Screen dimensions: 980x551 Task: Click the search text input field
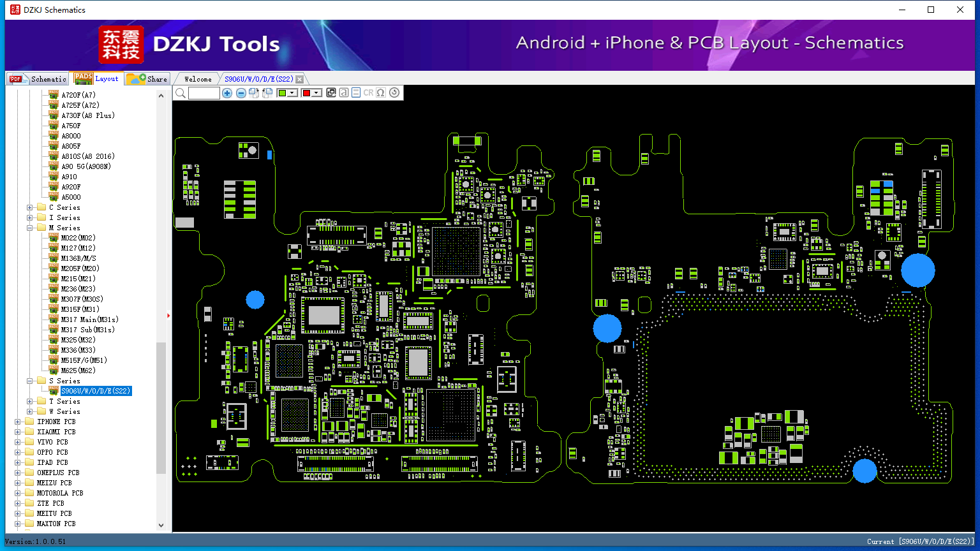click(x=204, y=93)
